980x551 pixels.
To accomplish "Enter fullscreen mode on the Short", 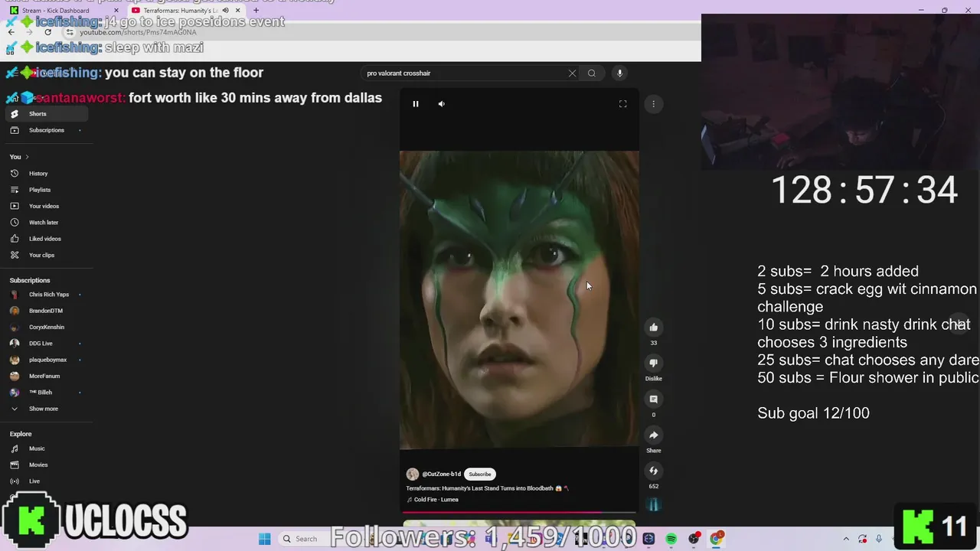I will click(x=623, y=104).
